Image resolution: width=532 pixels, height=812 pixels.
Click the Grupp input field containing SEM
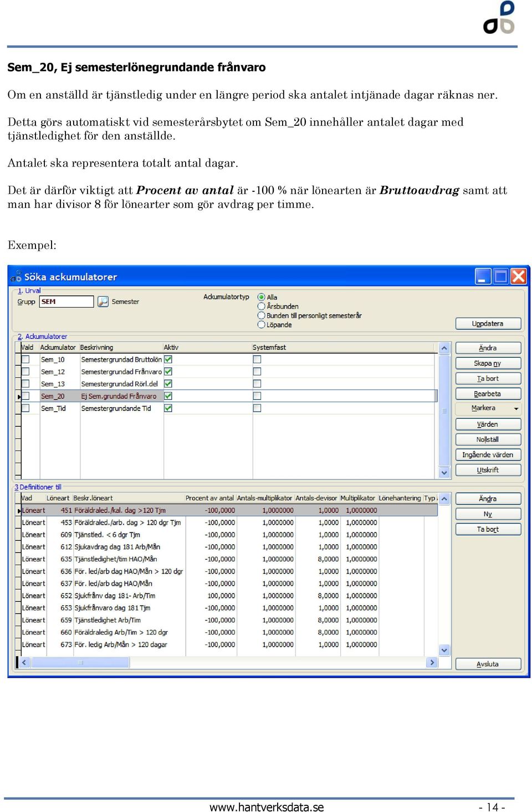[66, 301]
